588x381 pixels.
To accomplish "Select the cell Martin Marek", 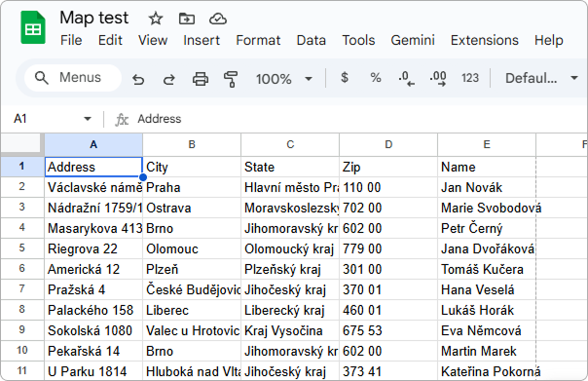I will point(487,351).
